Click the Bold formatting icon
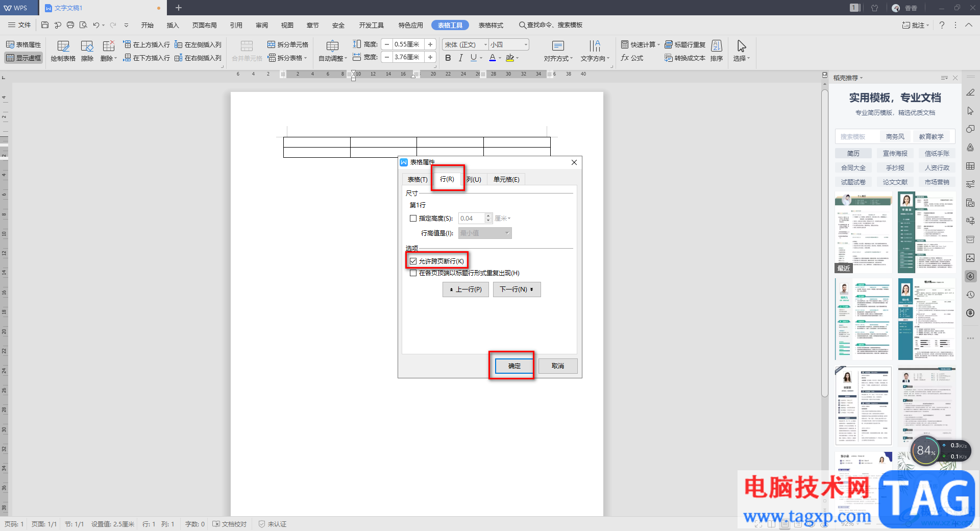Image resolution: width=980 pixels, height=531 pixels. click(x=448, y=58)
